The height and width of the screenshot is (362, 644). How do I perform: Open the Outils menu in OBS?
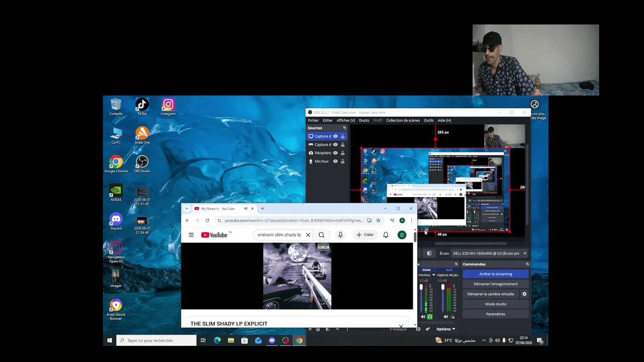click(x=429, y=120)
